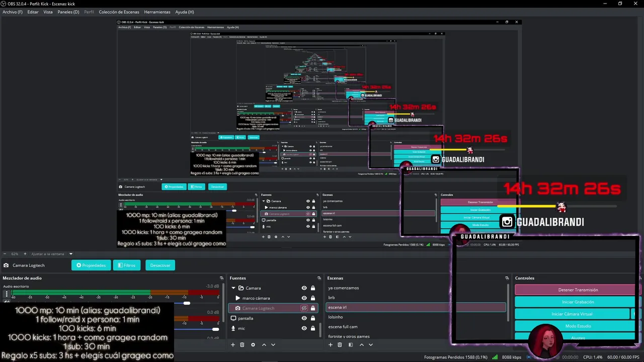Pop out the Fuentes dock

click(x=319, y=278)
